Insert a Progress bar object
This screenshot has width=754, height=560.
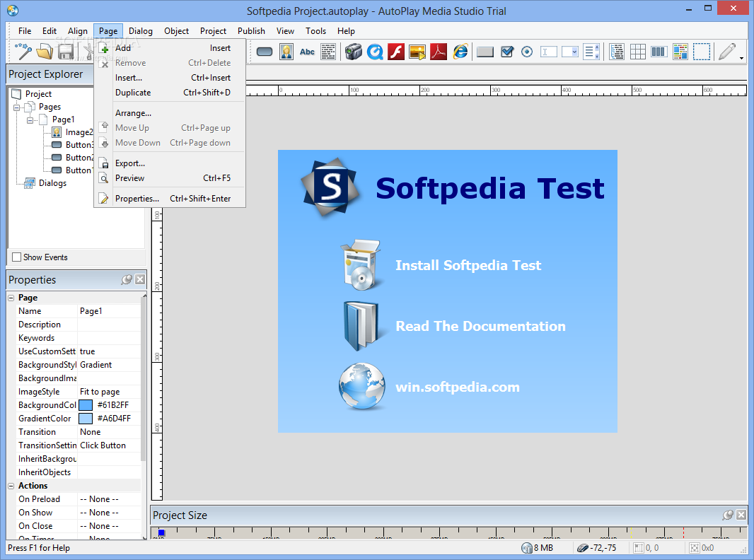click(x=659, y=52)
